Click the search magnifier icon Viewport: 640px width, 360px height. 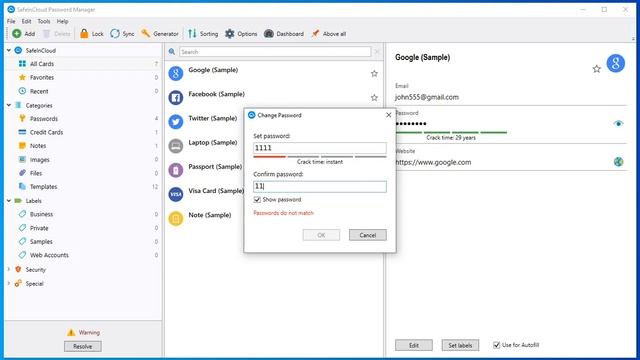click(x=172, y=52)
